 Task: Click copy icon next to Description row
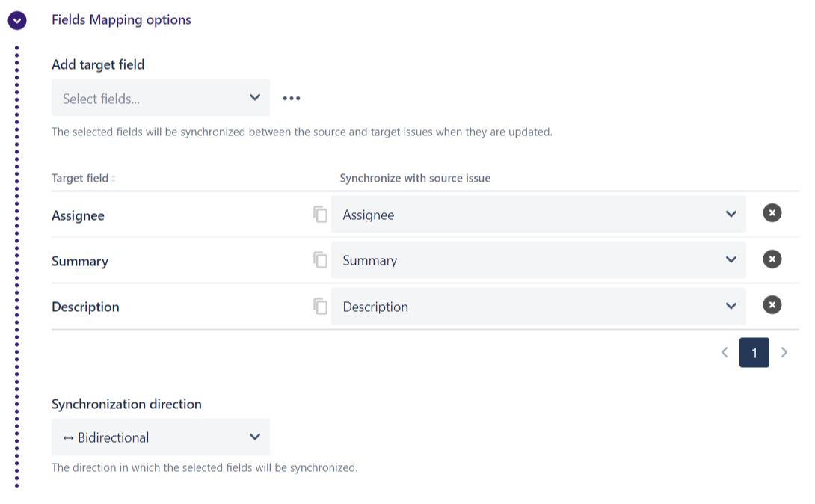click(x=321, y=306)
